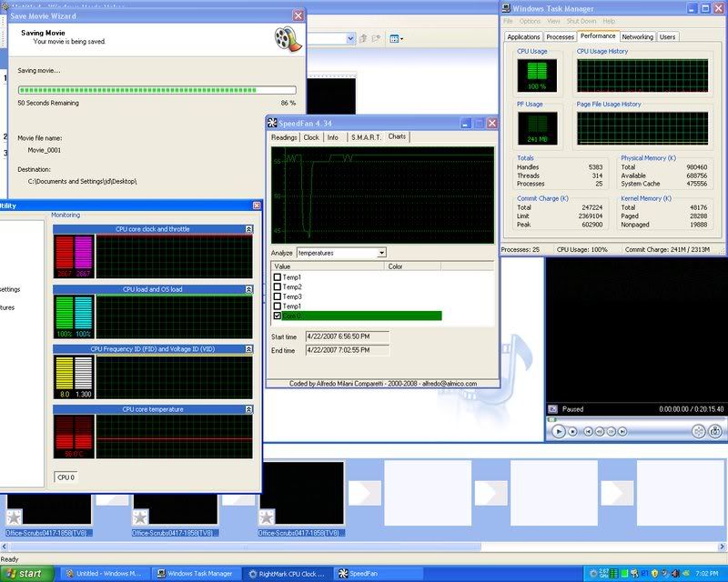Click the seek bar in the preview monitor

coord(634,419)
